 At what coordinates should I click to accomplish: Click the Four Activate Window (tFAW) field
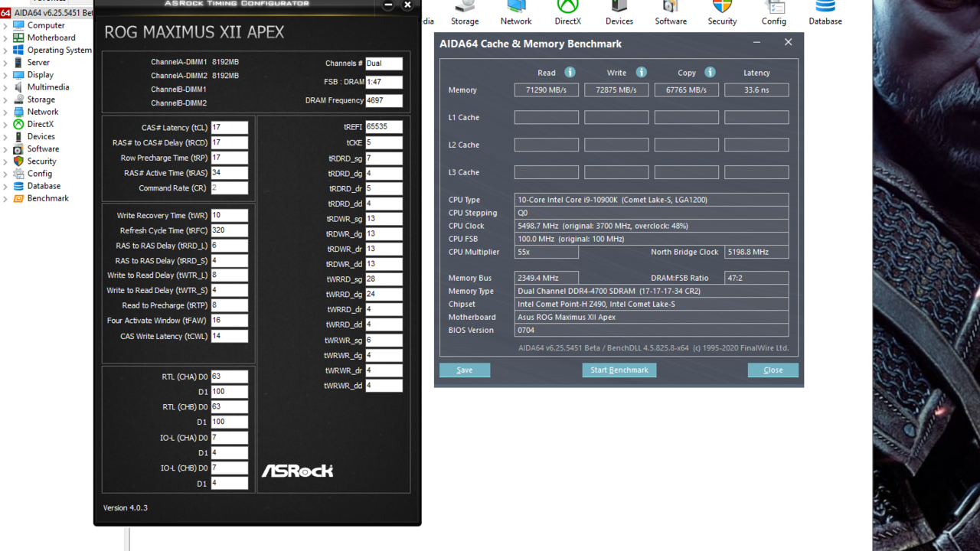pos(230,321)
